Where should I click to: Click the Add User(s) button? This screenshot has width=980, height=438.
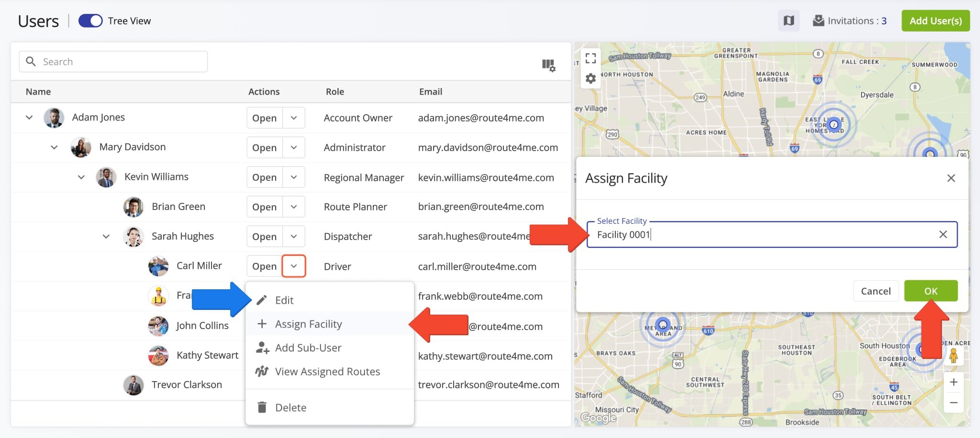click(935, 21)
